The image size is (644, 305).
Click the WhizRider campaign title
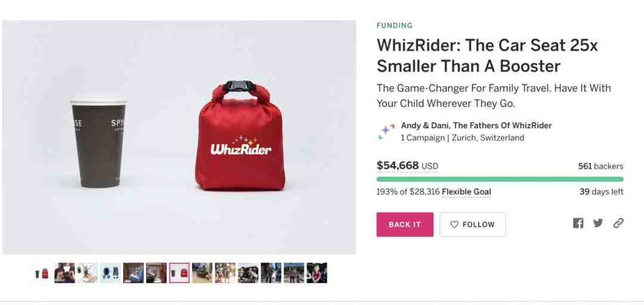point(487,56)
